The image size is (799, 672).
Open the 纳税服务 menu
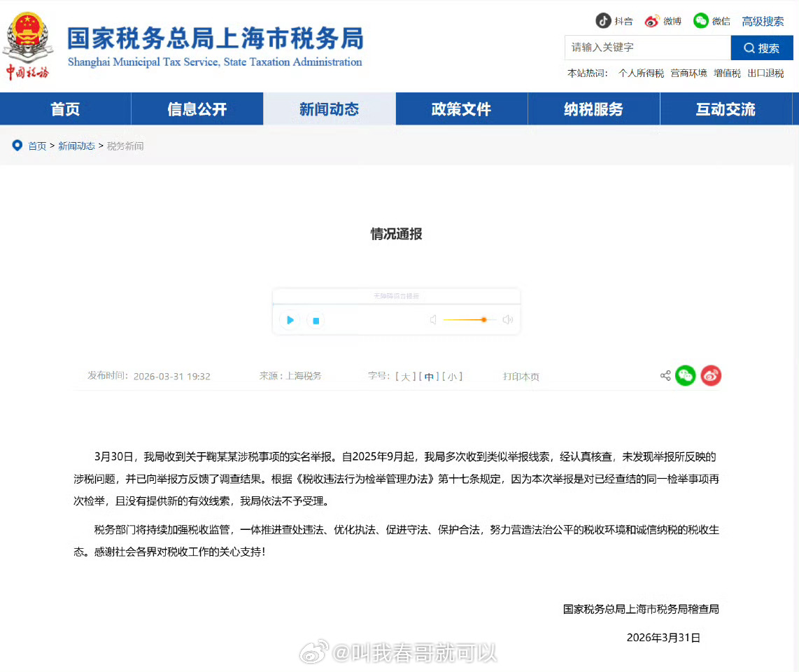(593, 108)
